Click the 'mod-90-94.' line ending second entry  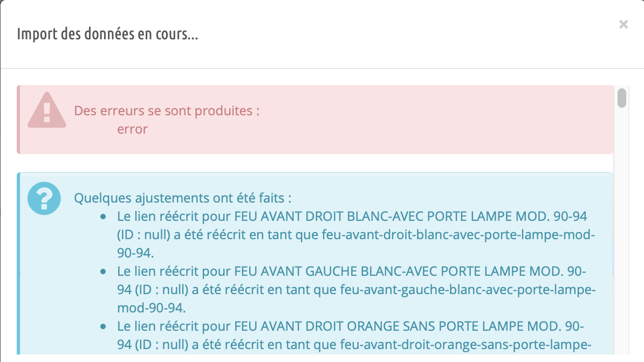coord(151,308)
